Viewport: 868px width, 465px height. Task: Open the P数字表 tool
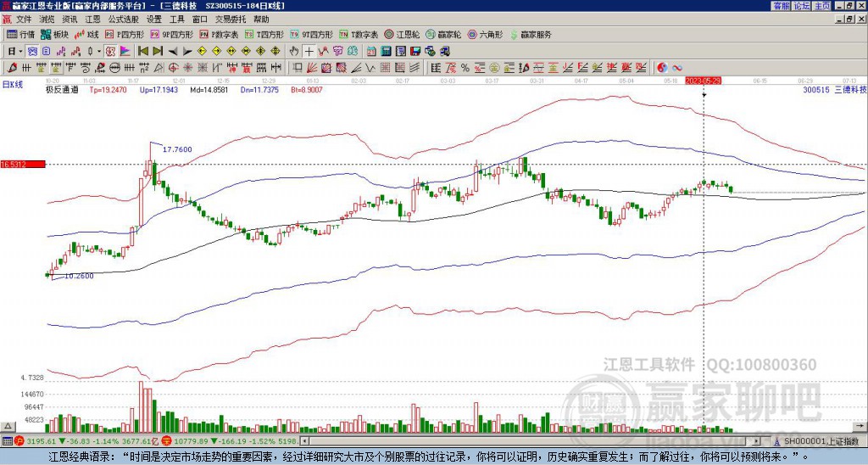click(220, 34)
